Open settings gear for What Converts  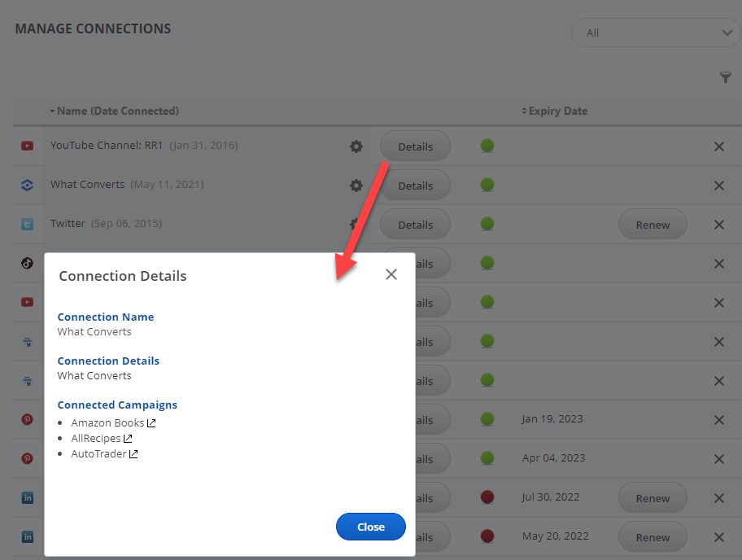(356, 186)
